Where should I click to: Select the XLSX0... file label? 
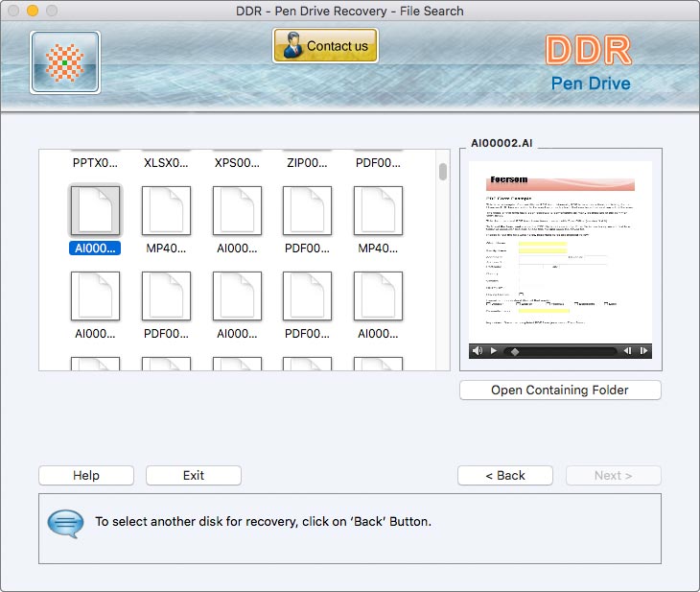point(166,163)
